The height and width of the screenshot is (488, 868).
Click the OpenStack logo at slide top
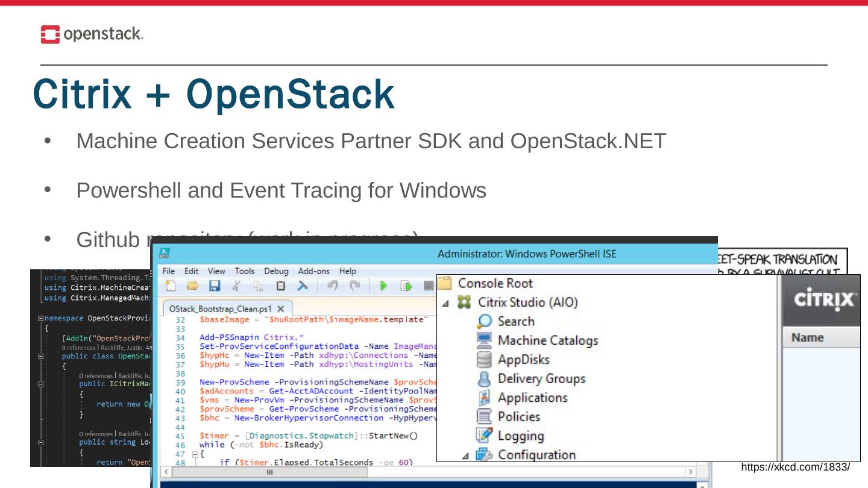92,34
